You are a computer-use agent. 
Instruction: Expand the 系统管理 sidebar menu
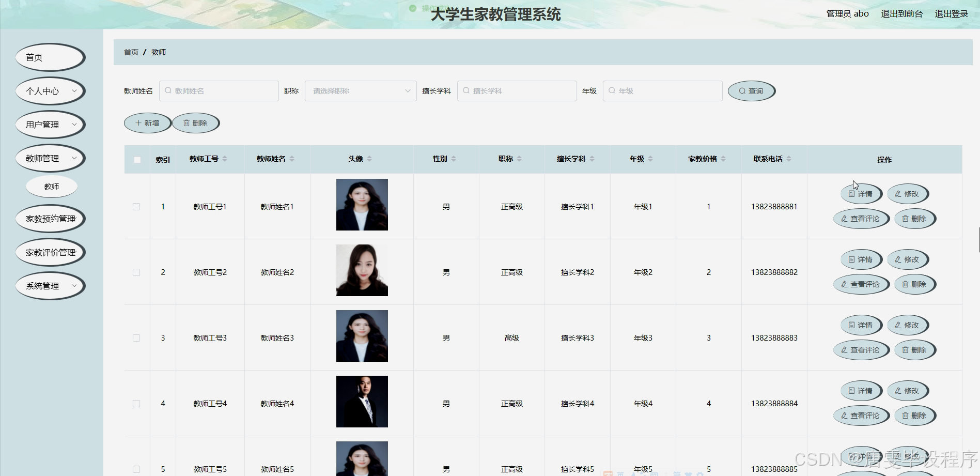point(50,286)
